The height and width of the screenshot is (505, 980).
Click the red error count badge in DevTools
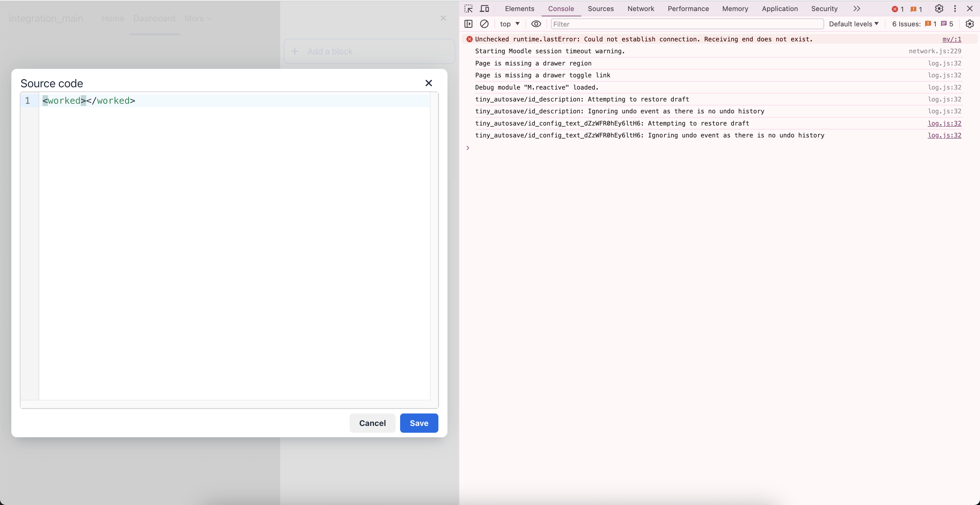(x=898, y=9)
